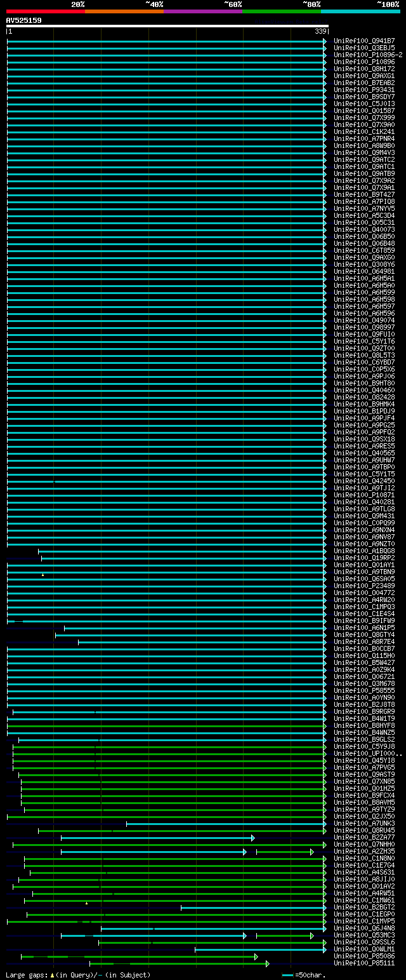Select the UniRef100_Q9SSL6 label
The width and height of the screenshot is (406, 980).
point(363,942)
